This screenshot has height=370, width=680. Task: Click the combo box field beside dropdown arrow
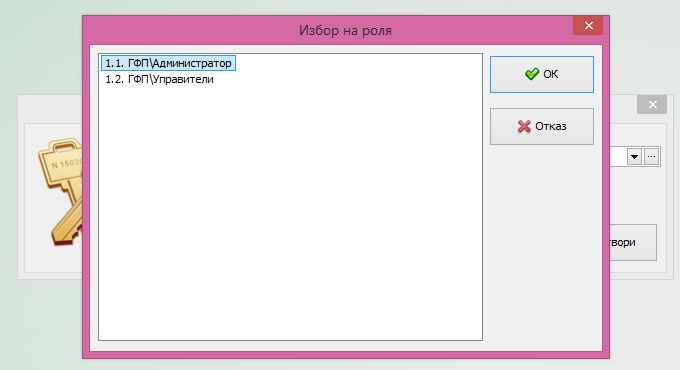coord(618,157)
